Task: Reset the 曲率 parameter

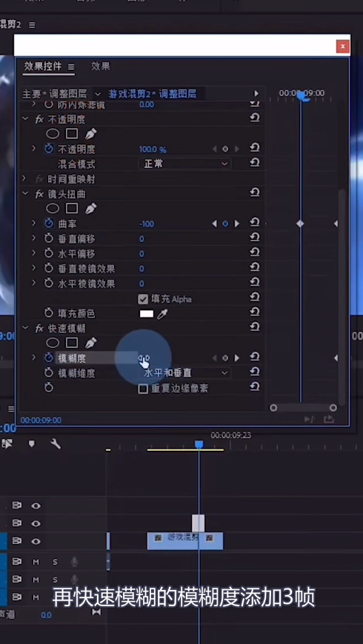Action: click(255, 223)
